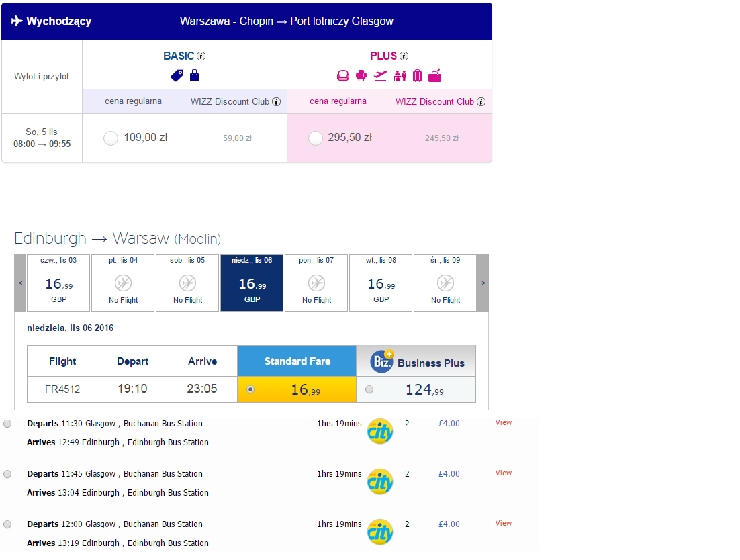Click the £4.00 price for 12:00 bus
This screenshot has height=560, width=740.
click(449, 524)
